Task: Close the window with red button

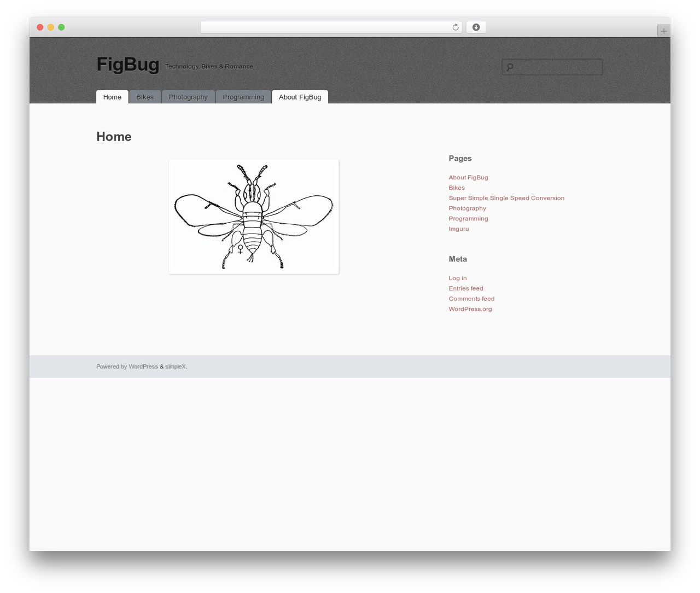Action: tap(40, 27)
